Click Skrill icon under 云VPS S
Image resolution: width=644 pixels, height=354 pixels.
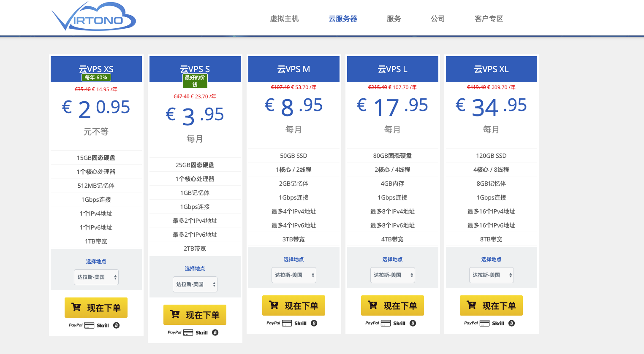[x=201, y=332]
